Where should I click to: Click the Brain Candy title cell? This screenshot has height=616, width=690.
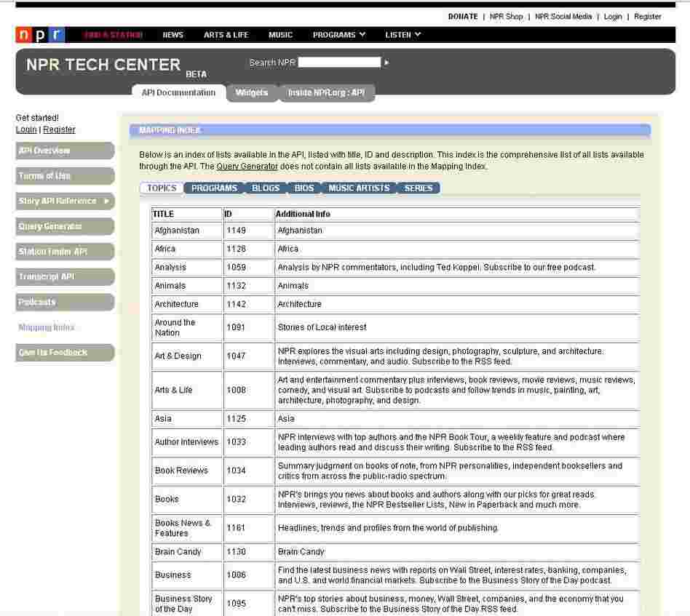click(x=187, y=552)
